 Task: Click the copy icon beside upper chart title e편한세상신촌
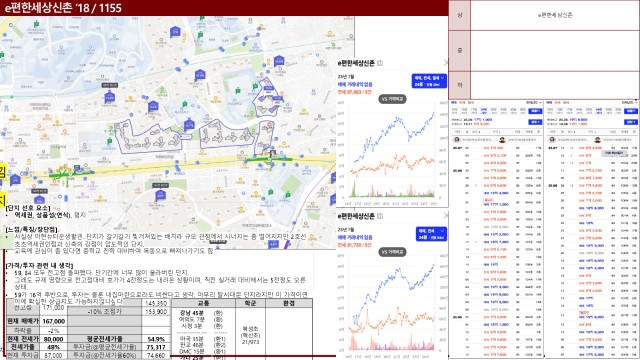[x=380, y=63]
